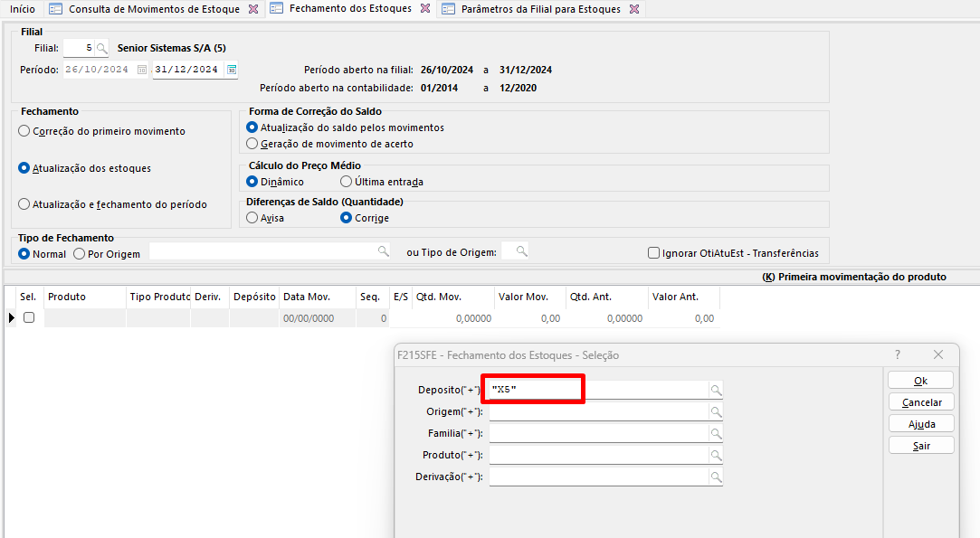
Task: Click Cancelar button in dialog
Action: pos(921,402)
